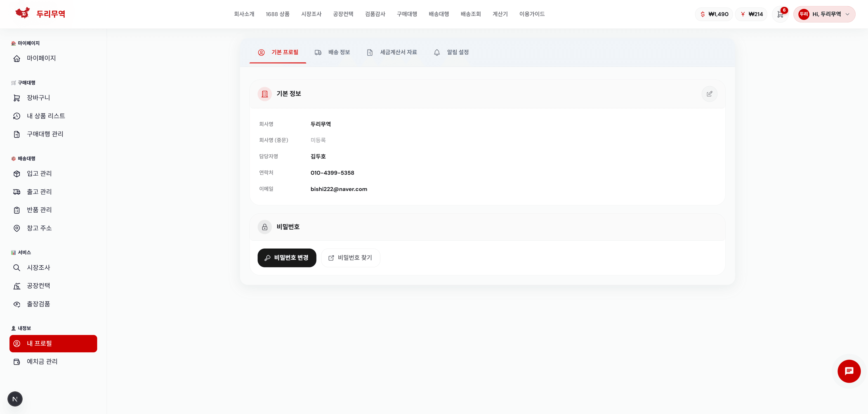Open 예치금 관리 in the sidebar
Image resolution: width=868 pixels, height=414 pixels.
[x=42, y=362]
